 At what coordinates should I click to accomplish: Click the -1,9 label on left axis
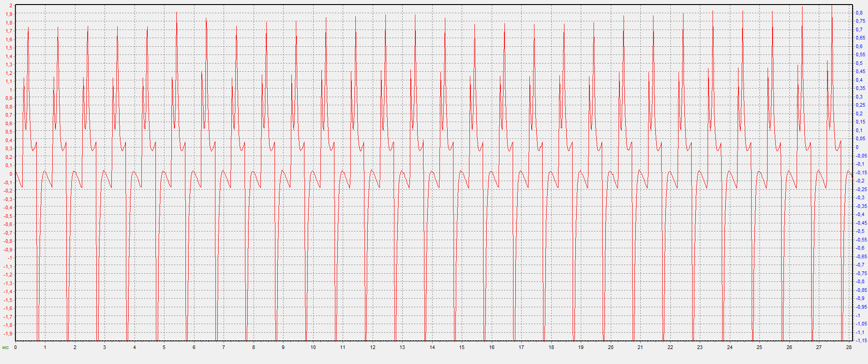click(9, 334)
